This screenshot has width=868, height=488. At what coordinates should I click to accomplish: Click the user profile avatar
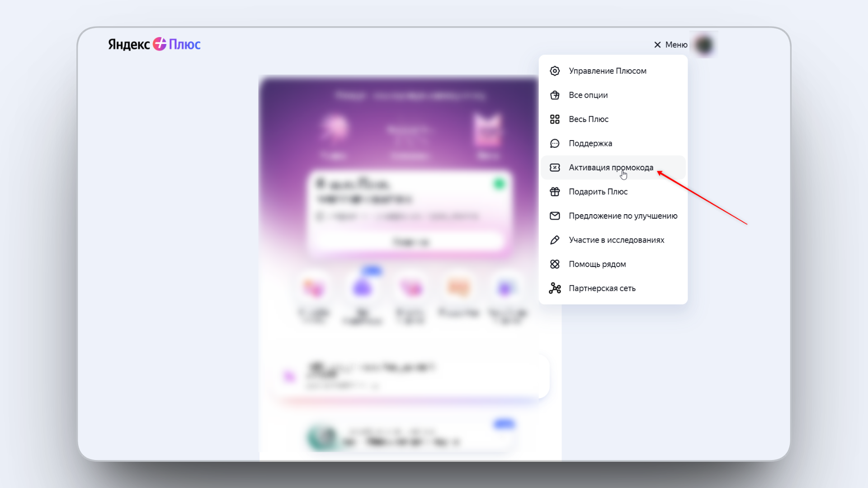click(704, 45)
